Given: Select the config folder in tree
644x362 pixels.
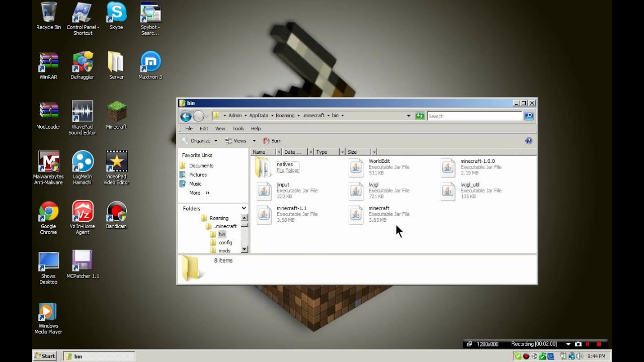Looking at the screenshot, I should 225,242.
